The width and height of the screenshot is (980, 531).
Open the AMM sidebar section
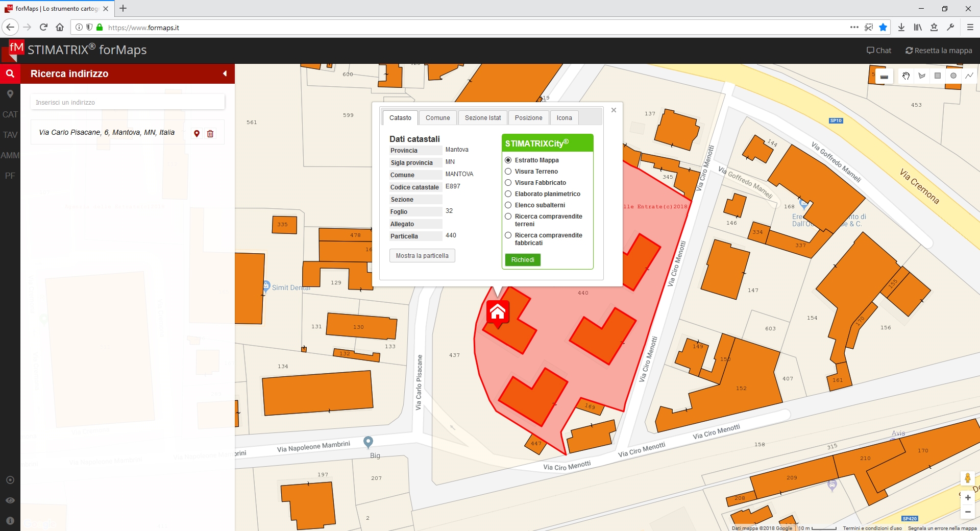pyautogui.click(x=10, y=155)
